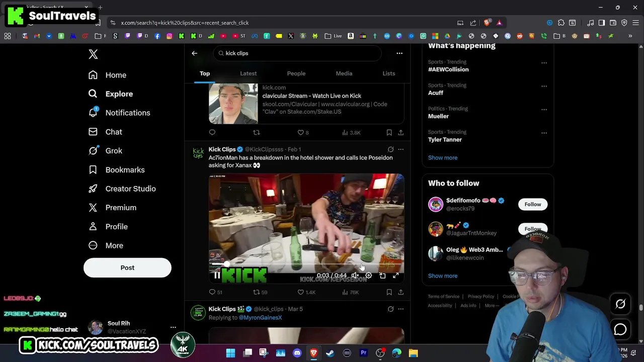Switch to the Lists tab

point(389,73)
